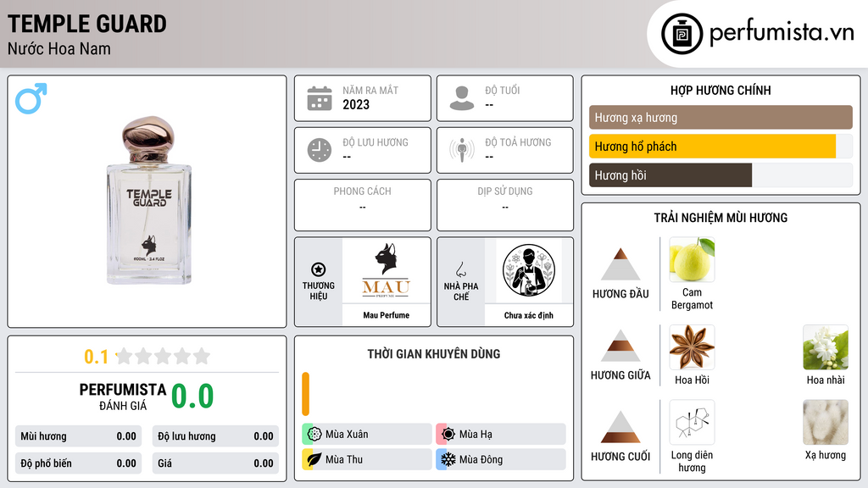The width and height of the screenshot is (868, 488).
Task: Click the Nước Hoa Nam subtitle
Action: click(x=59, y=48)
